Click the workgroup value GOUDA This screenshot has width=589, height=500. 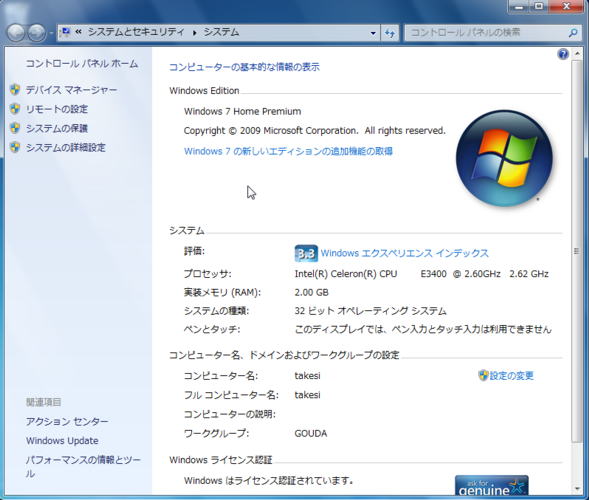click(x=311, y=434)
